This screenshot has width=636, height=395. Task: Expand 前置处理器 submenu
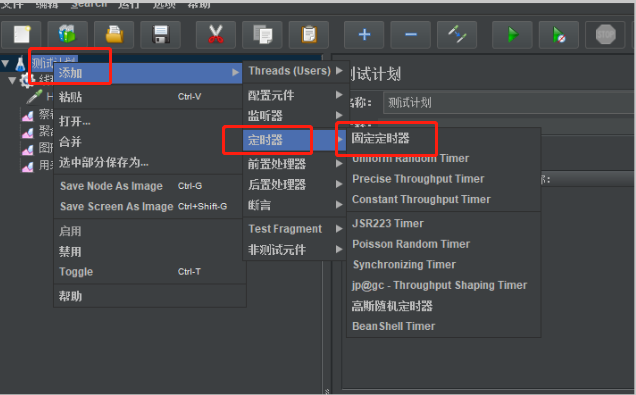tap(295, 164)
